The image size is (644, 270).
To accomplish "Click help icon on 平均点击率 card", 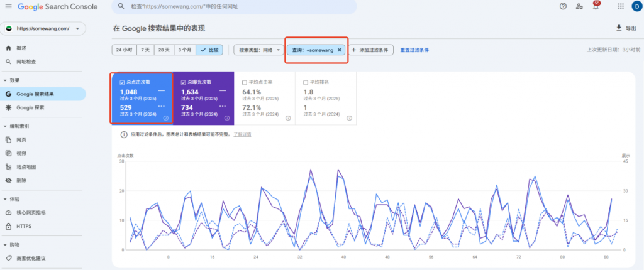I will coord(288,118).
